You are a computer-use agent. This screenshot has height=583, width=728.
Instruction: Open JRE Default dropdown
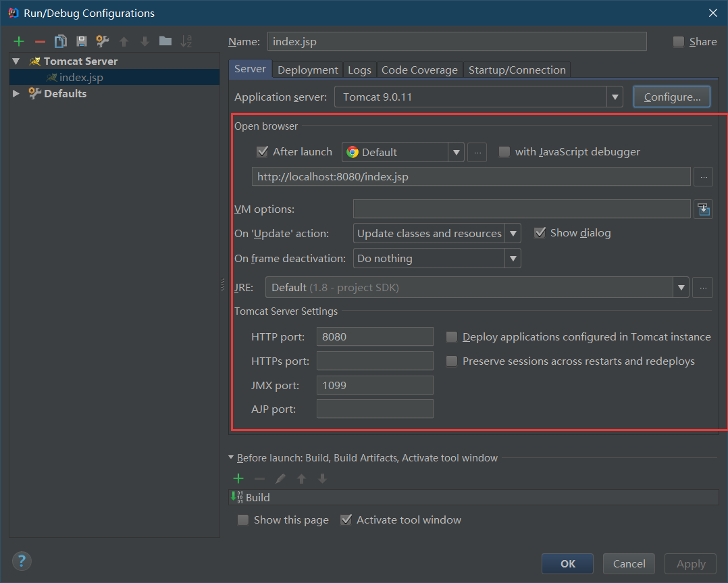click(477, 288)
